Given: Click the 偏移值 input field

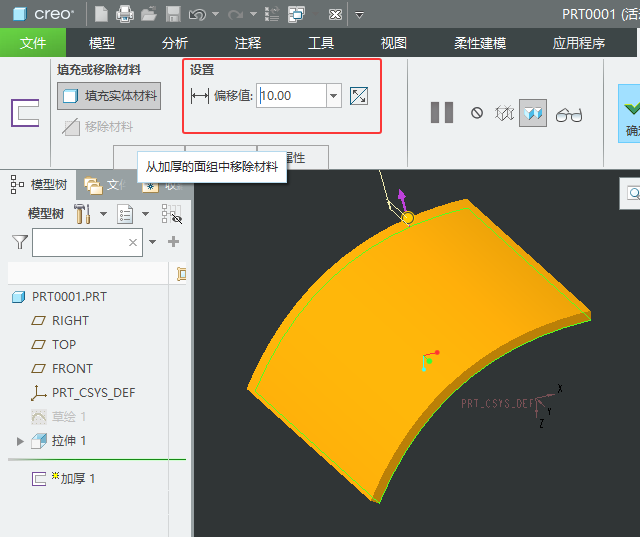Looking at the screenshot, I should 291,96.
